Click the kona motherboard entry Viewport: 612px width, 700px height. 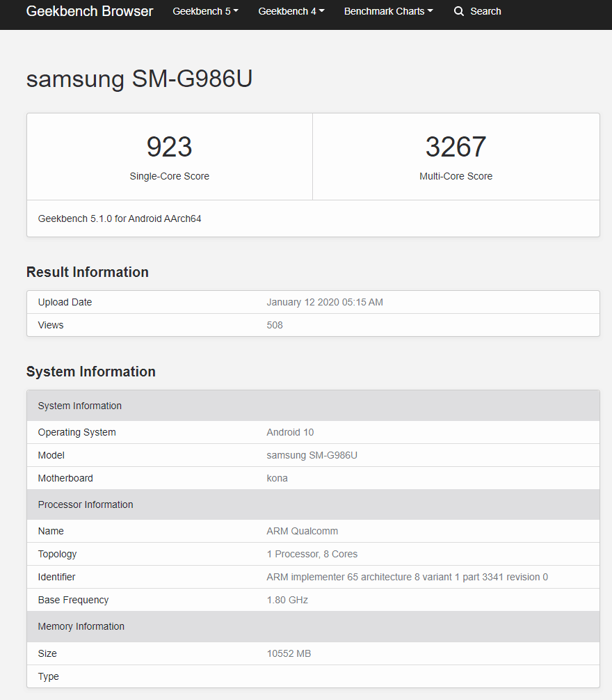pyautogui.click(x=277, y=478)
